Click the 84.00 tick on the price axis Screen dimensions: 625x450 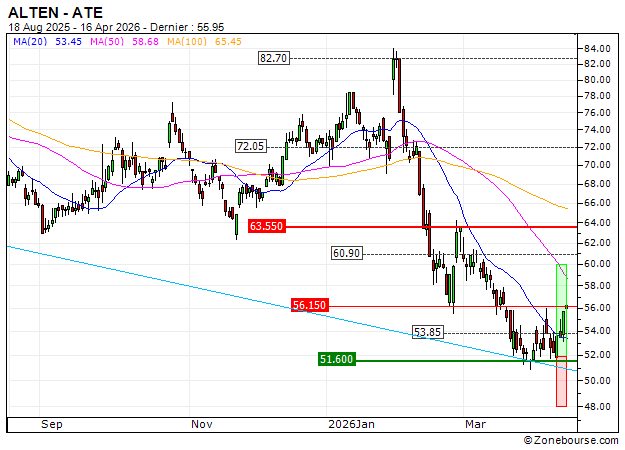(x=598, y=49)
